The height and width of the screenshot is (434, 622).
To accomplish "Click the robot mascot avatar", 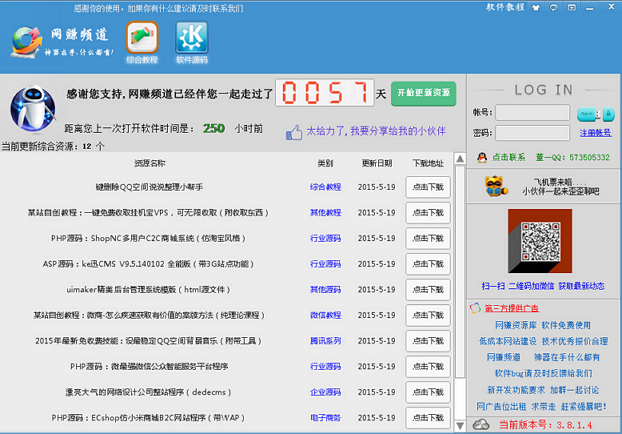I will [33, 108].
